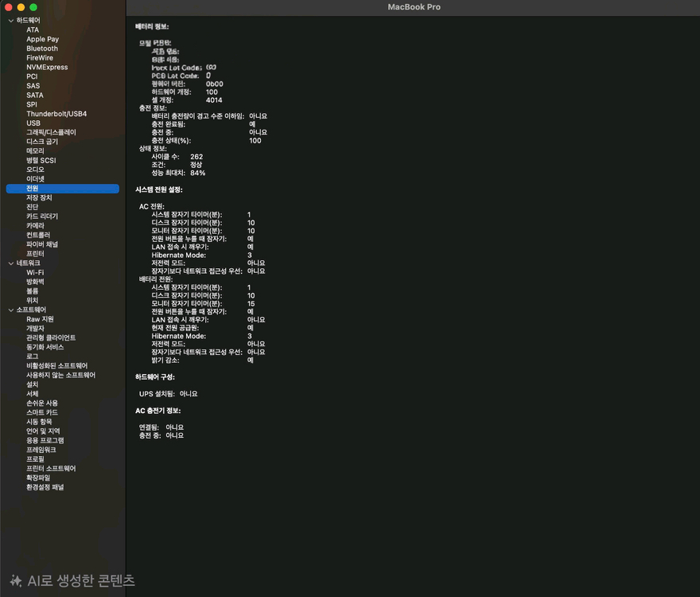Open 환경설정 패널 entry
The image size is (700, 597).
pos(45,487)
